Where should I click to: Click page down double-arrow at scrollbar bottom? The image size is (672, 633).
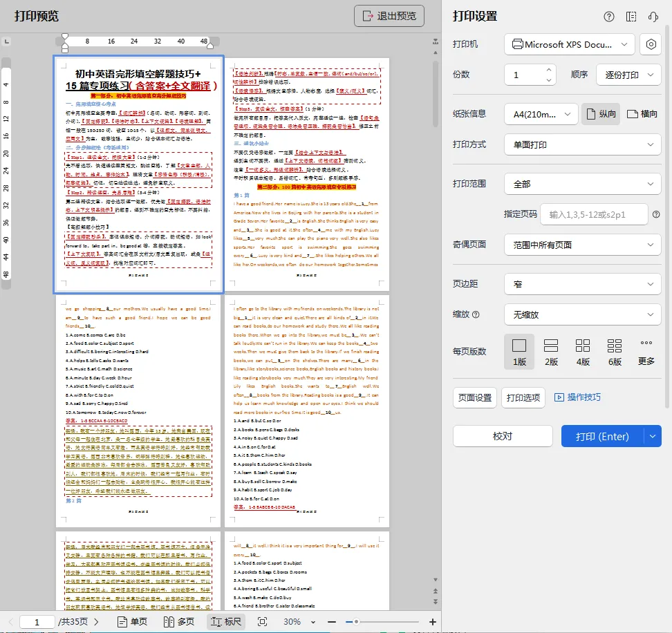pyautogui.click(x=436, y=601)
